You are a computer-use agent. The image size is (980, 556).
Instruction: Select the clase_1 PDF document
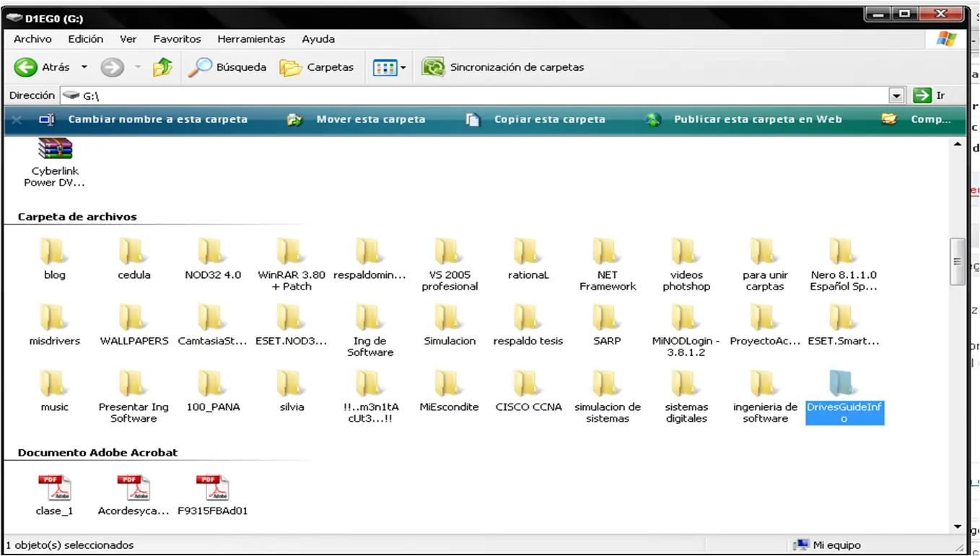point(55,495)
